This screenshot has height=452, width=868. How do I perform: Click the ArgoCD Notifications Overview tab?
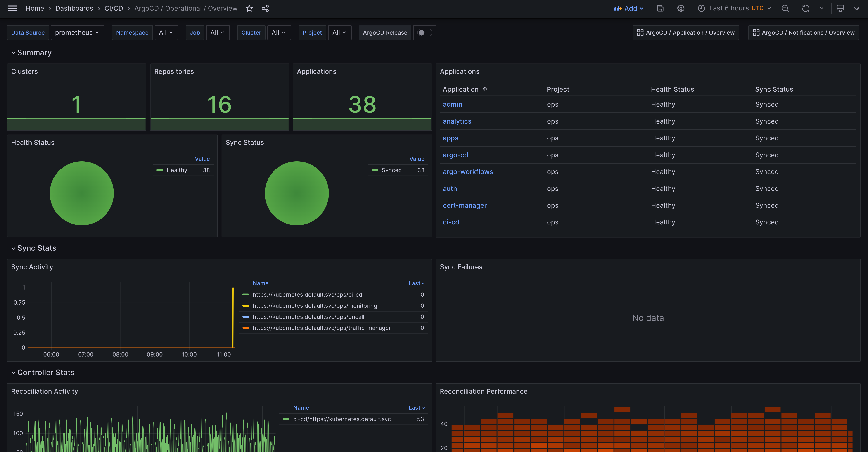803,32
